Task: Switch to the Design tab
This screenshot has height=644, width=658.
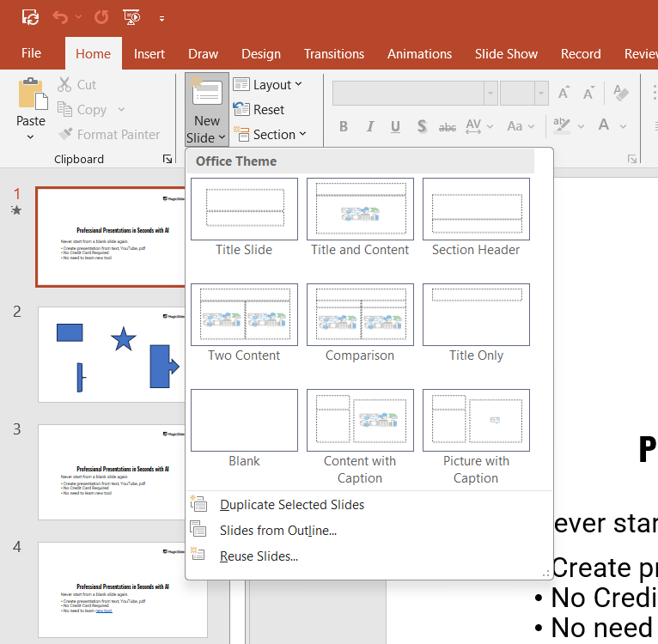Action: 261,53
